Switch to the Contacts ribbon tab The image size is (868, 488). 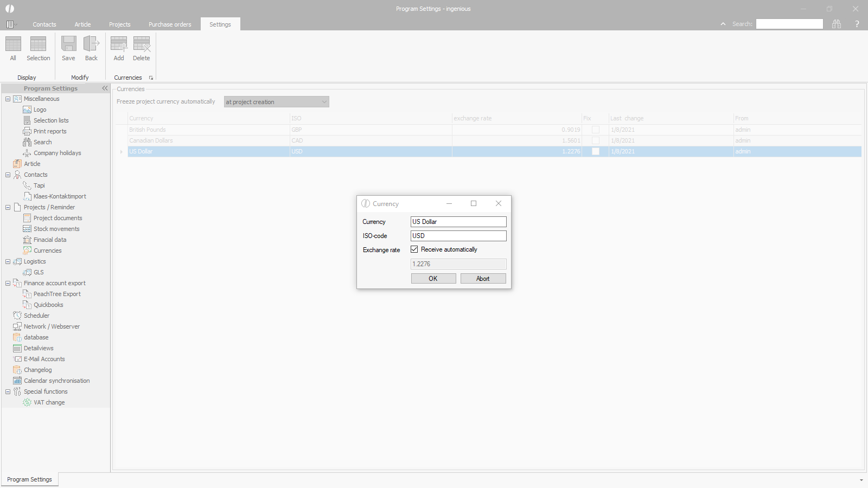[x=44, y=24]
